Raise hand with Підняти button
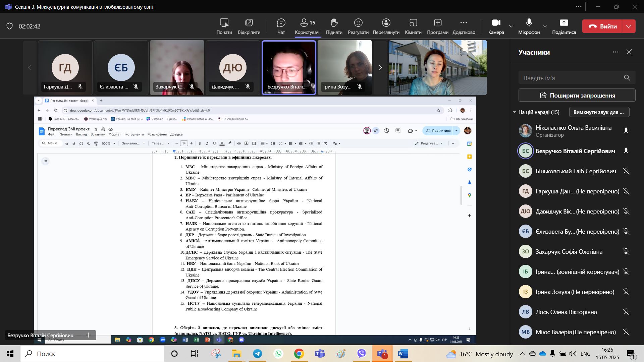The image size is (644, 362). pyautogui.click(x=334, y=26)
